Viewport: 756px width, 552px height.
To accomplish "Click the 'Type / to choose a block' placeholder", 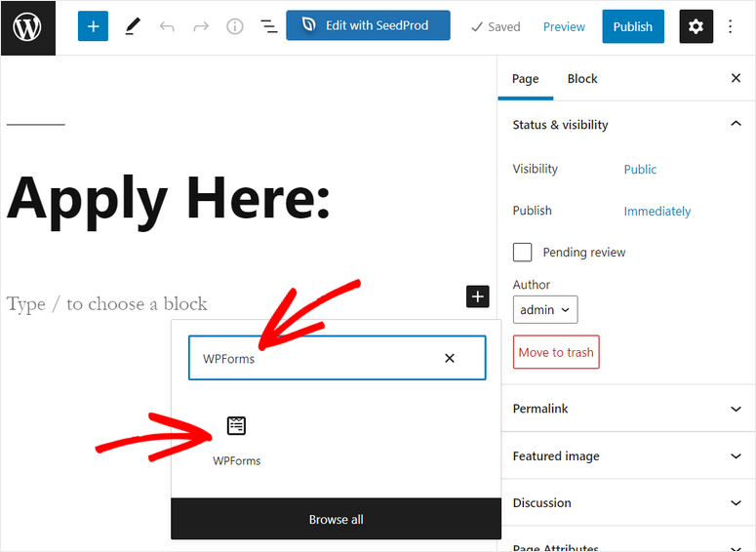I will 106,303.
